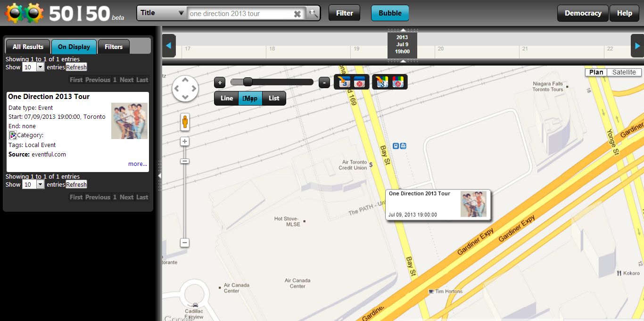Select the On Display tab

pyautogui.click(x=74, y=47)
